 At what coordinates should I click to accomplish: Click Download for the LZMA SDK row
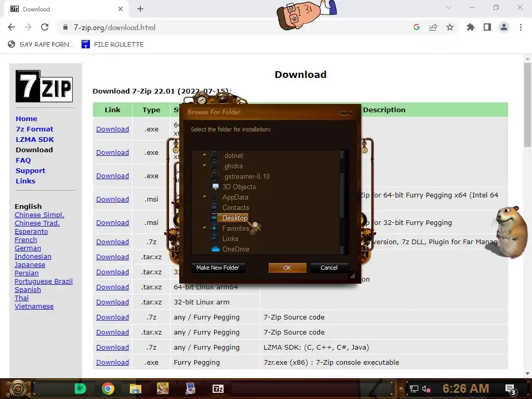(x=112, y=348)
